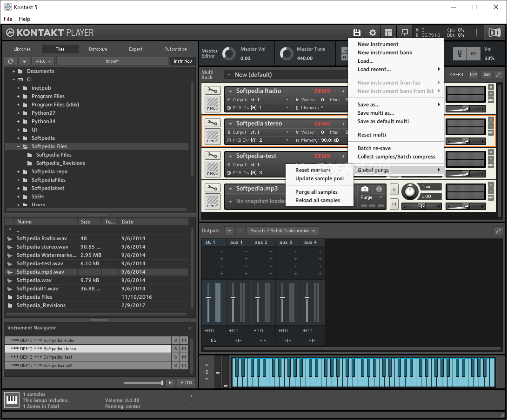Click the st. 1 output channel header
Image resolution: width=507 pixels, height=420 pixels.
tap(213, 243)
